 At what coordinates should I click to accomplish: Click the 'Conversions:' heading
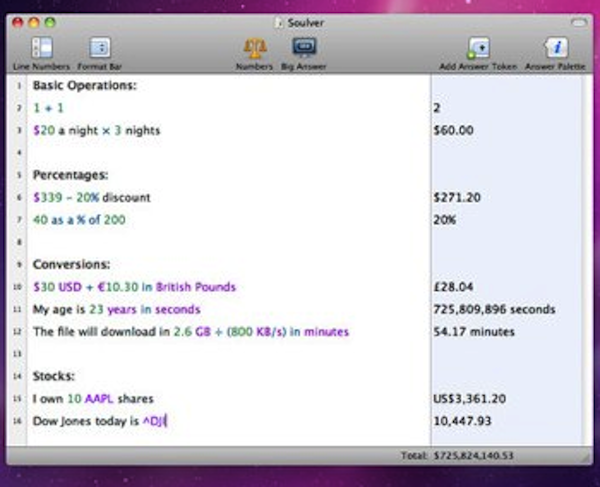[x=72, y=264]
